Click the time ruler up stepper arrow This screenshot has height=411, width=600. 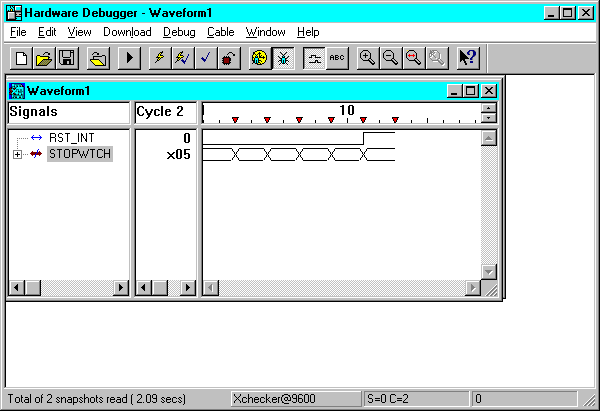(x=489, y=108)
